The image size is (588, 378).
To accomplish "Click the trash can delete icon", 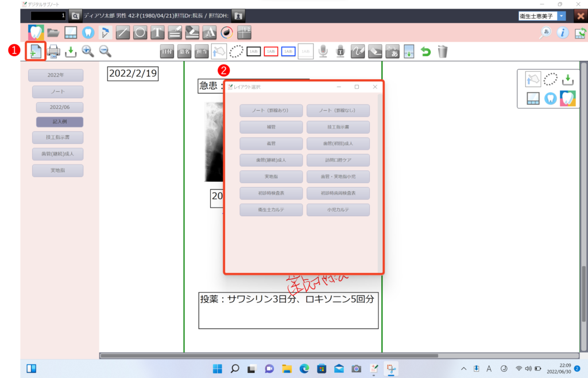I will (x=442, y=52).
